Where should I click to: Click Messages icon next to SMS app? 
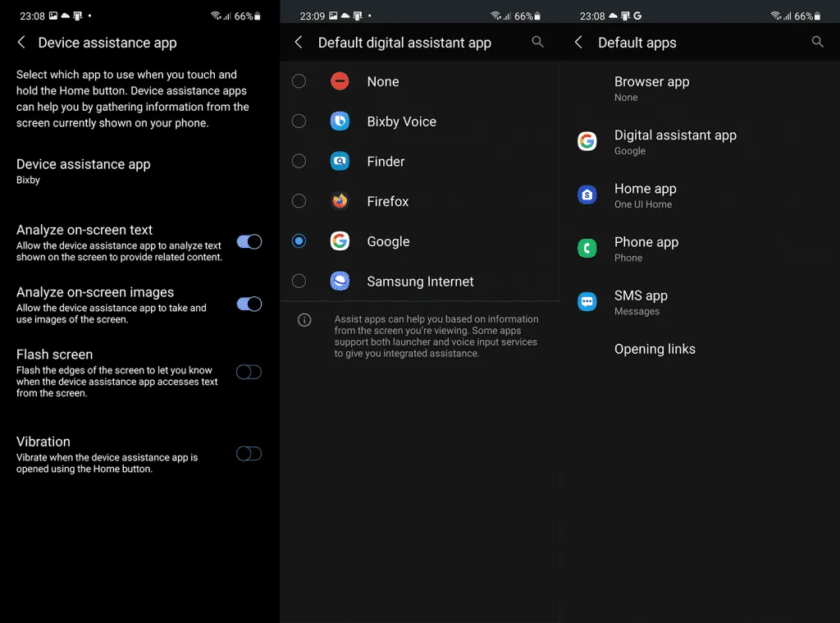point(587,302)
